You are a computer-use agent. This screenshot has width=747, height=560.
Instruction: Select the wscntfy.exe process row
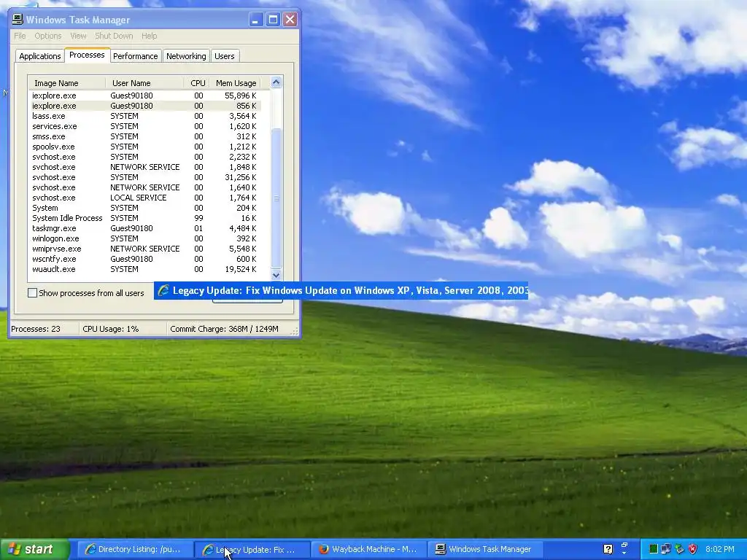[144, 259]
